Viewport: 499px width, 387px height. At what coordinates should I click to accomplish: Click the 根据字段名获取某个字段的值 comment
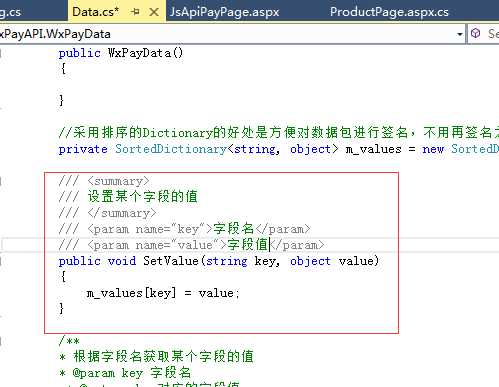[163, 357]
